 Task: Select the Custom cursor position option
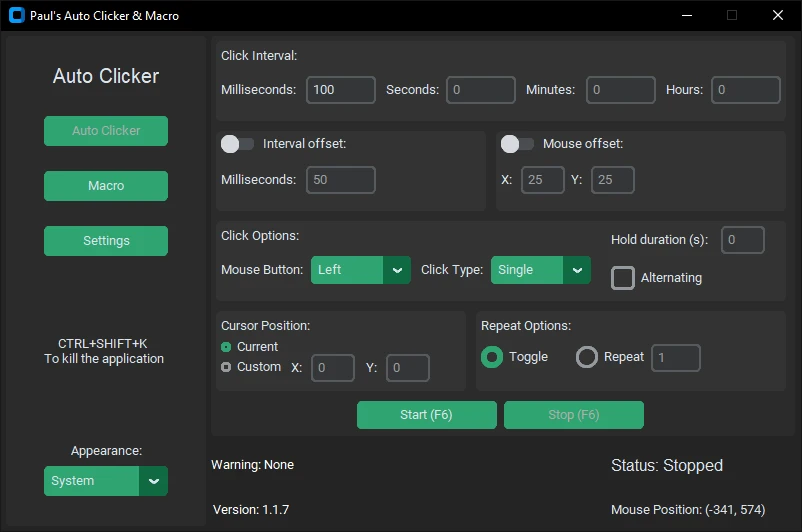(x=226, y=367)
